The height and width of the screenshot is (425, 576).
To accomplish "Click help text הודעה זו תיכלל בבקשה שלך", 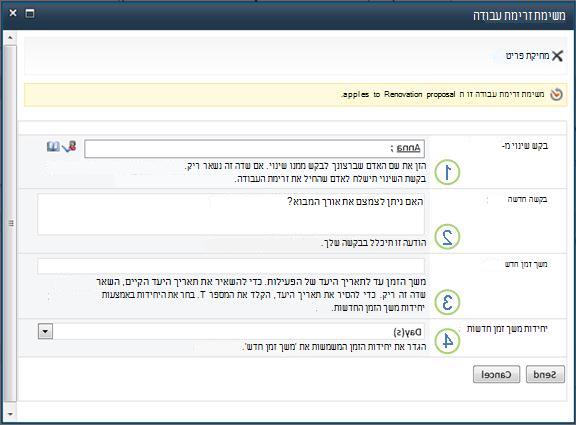I will point(374,242).
